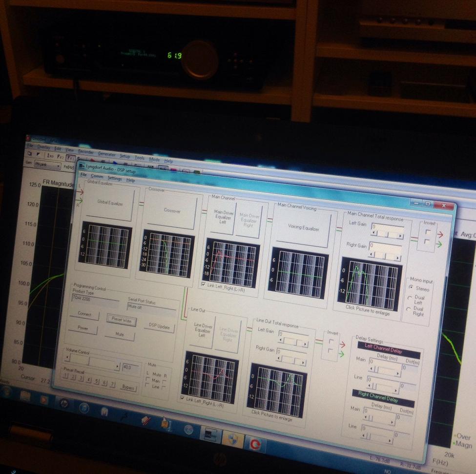Click the Mute button in Programming Control

click(120, 334)
